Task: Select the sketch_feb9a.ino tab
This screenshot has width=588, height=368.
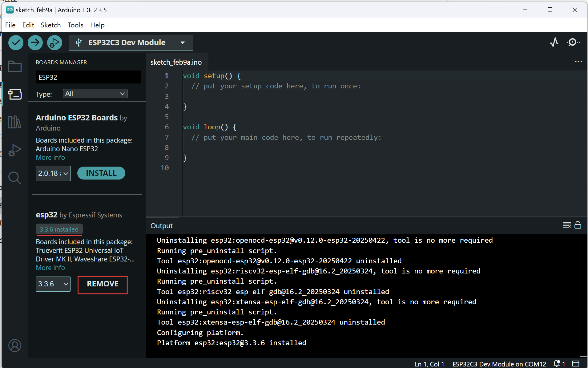Action: point(176,62)
